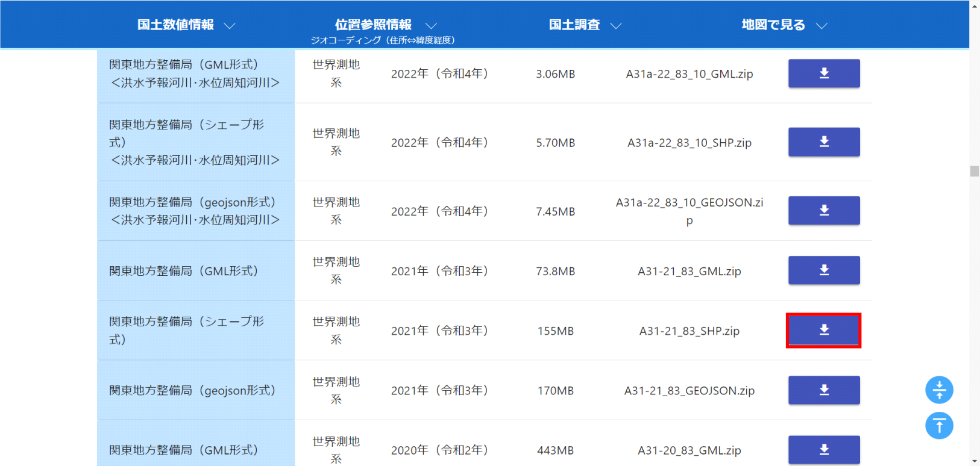Viewport: 980px width, 466px height.
Task: Open the 地図で見る menu item
Action: point(773,25)
